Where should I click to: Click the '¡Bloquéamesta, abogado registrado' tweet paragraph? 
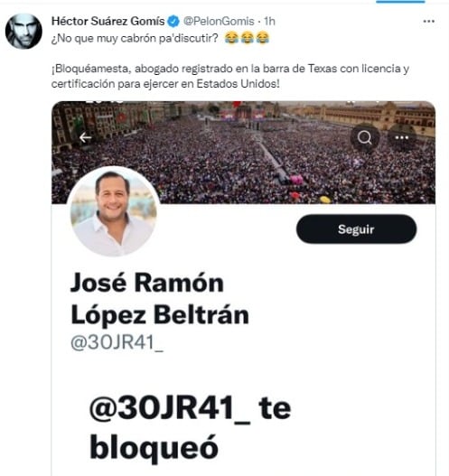230,76
